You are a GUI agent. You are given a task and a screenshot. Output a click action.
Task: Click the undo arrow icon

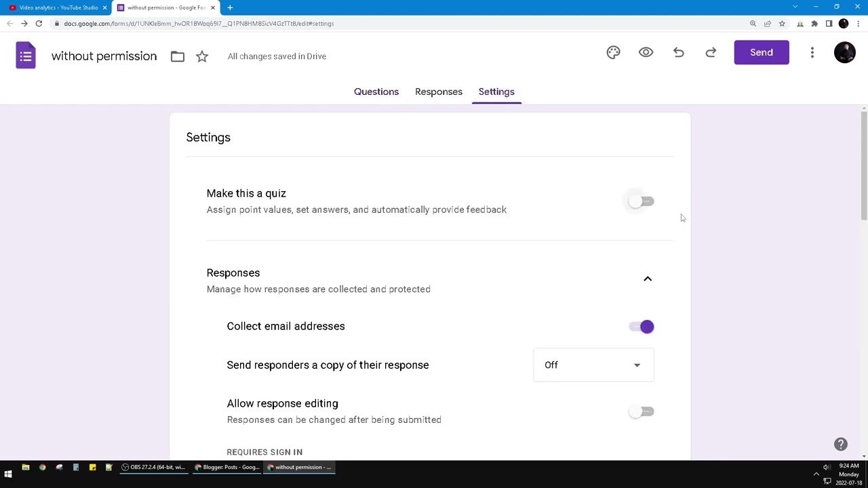pos(678,53)
